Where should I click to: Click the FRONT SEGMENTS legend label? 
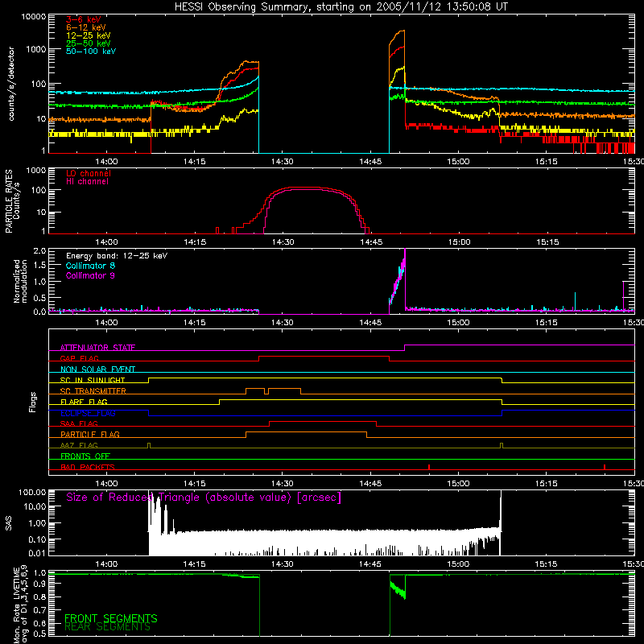[x=111, y=618]
